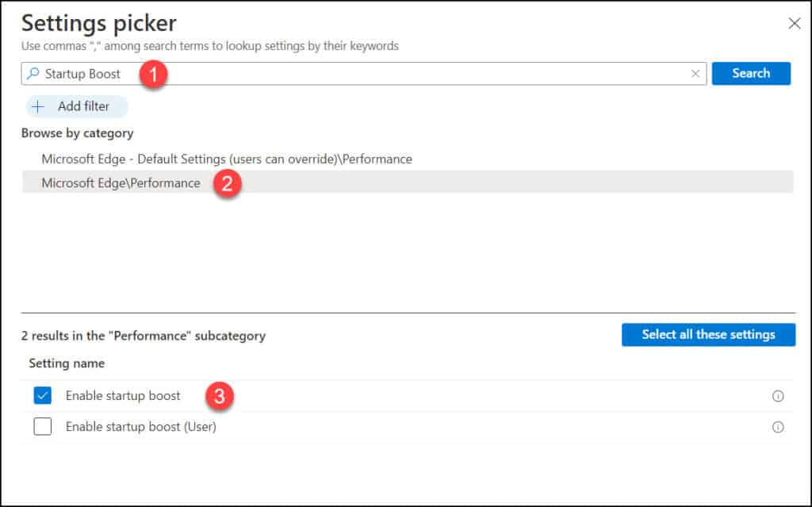Click the 2 results in Performance subcategory text
The height and width of the screenshot is (507, 812).
click(x=144, y=336)
